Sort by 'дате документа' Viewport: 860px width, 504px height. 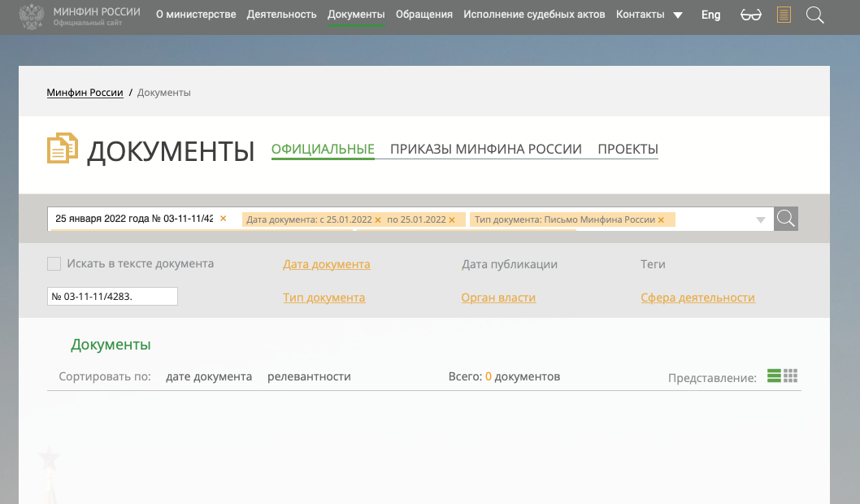209,376
